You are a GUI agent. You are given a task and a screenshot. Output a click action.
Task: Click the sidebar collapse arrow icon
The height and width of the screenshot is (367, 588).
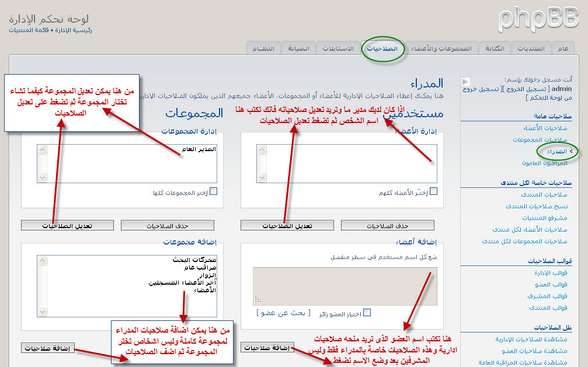465,81
